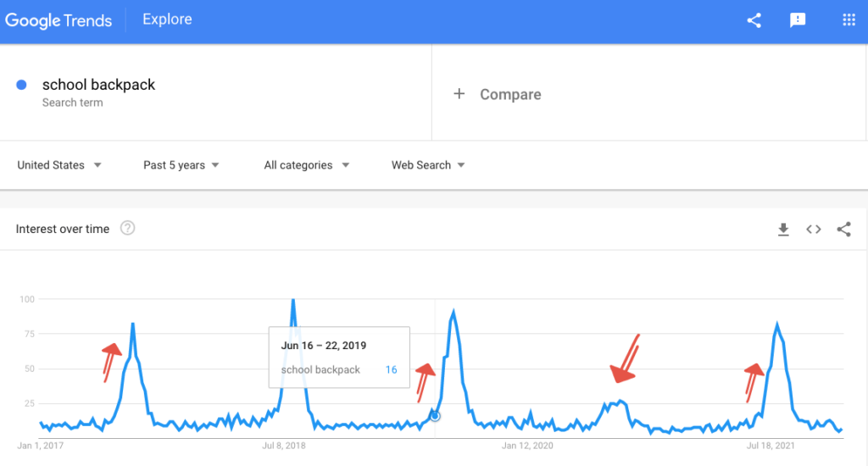Click the Compare button
The width and height of the screenshot is (868, 466).
click(510, 95)
